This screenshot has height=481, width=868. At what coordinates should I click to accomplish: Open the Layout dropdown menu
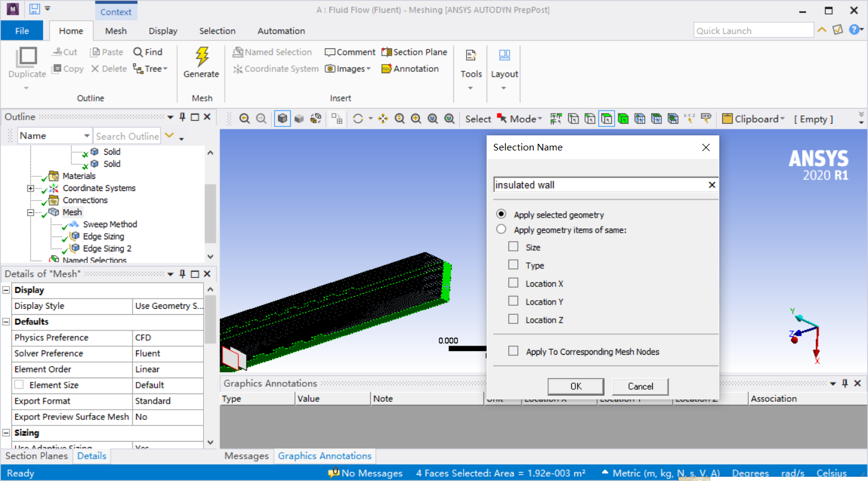click(x=504, y=88)
